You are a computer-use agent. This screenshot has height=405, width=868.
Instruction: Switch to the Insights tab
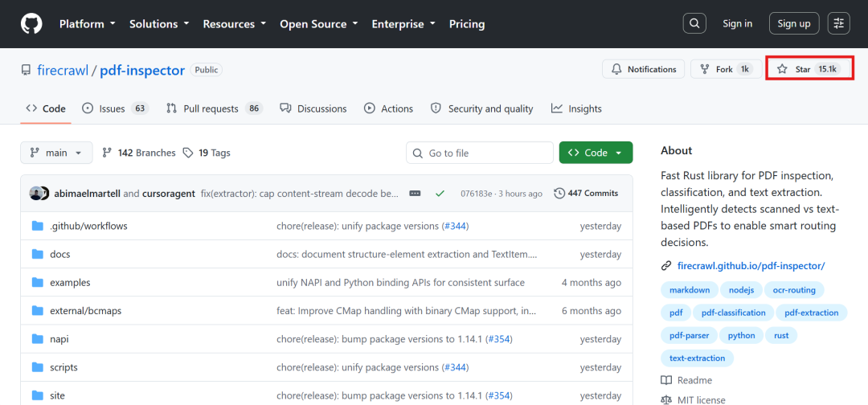tap(576, 109)
